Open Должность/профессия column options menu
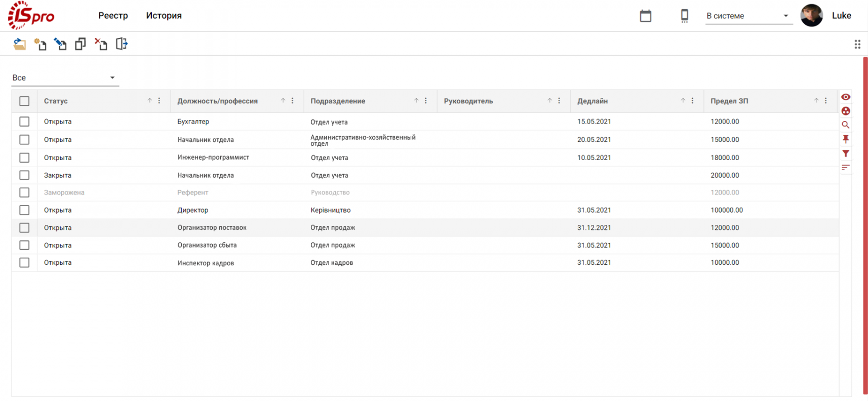Viewport: 868px width, 401px height. tap(293, 101)
